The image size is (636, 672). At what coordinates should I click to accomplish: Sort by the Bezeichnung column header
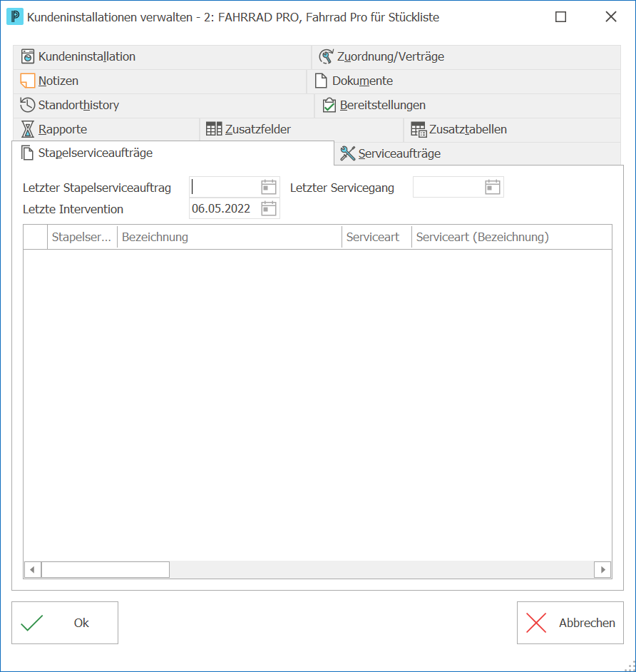pyautogui.click(x=230, y=237)
